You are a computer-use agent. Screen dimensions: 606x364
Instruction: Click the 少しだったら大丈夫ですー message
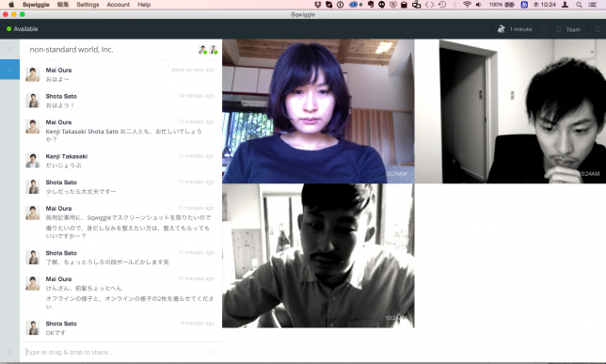pos(81,191)
